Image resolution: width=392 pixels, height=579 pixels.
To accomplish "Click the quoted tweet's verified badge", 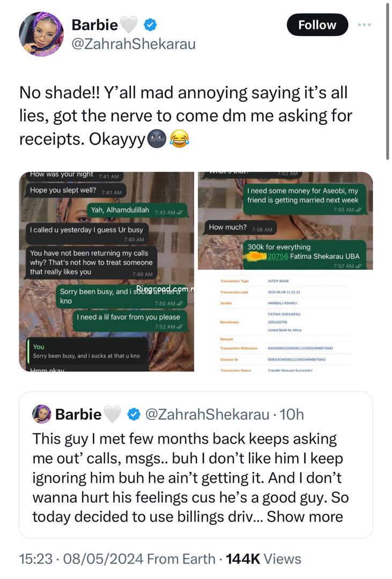I will pyautogui.click(x=133, y=414).
